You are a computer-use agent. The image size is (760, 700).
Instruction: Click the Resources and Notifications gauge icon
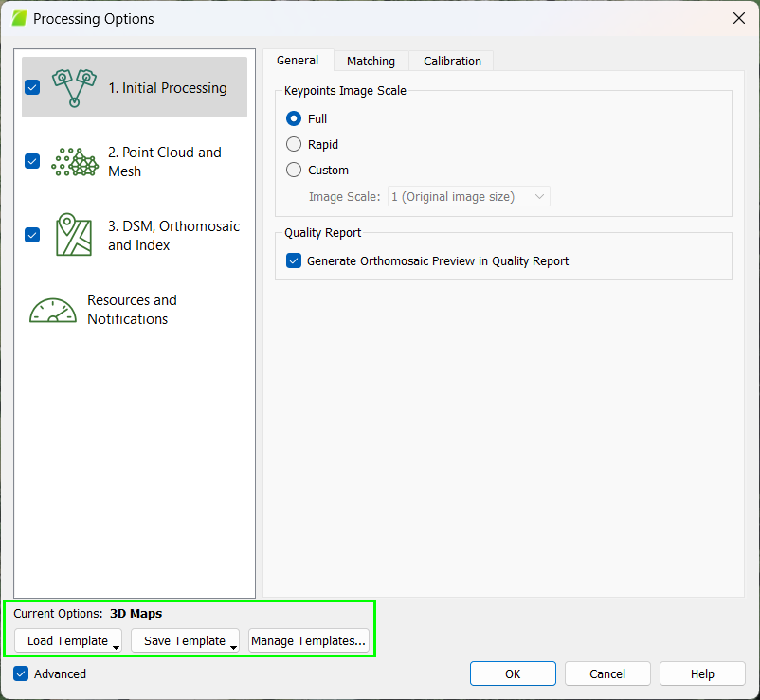point(53,310)
